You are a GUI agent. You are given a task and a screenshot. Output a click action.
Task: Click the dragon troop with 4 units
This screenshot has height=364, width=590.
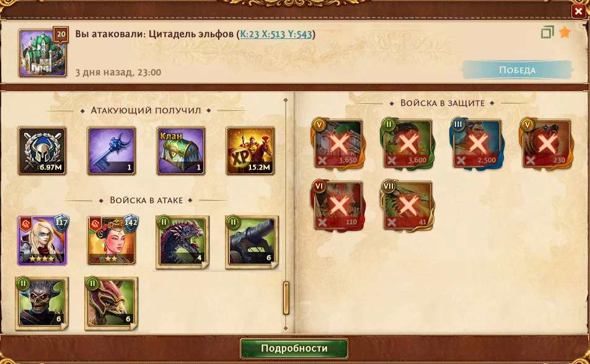point(182,242)
